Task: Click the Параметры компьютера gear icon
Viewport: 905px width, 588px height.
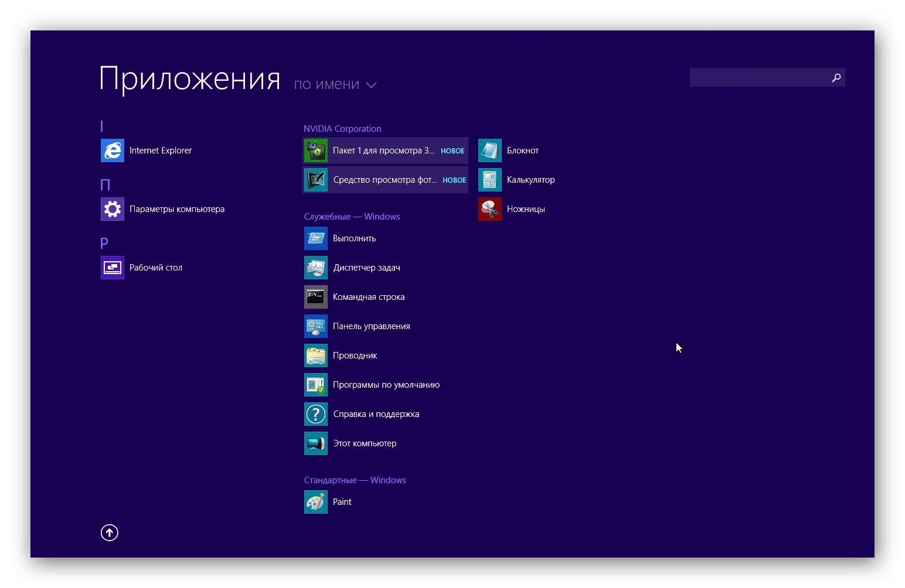Action: click(112, 209)
